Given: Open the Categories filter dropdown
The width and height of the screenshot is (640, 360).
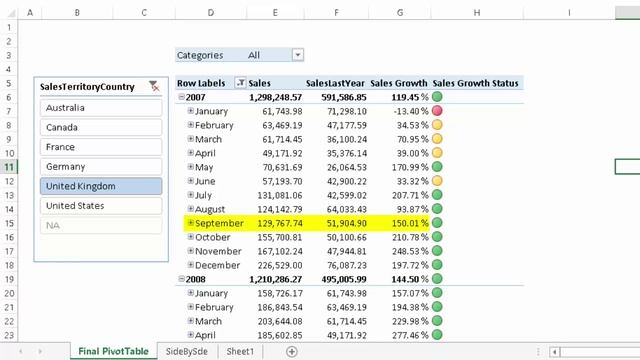Looking at the screenshot, I should click(x=298, y=55).
